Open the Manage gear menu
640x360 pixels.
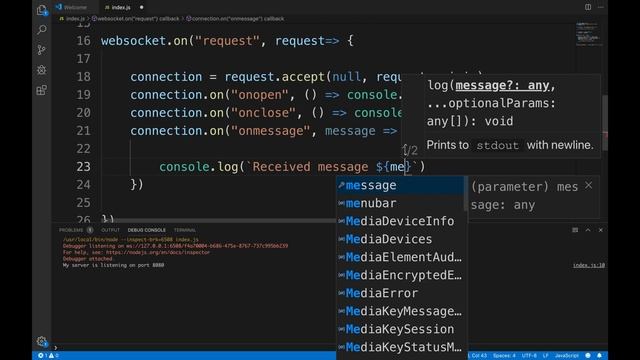click(x=42, y=341)
